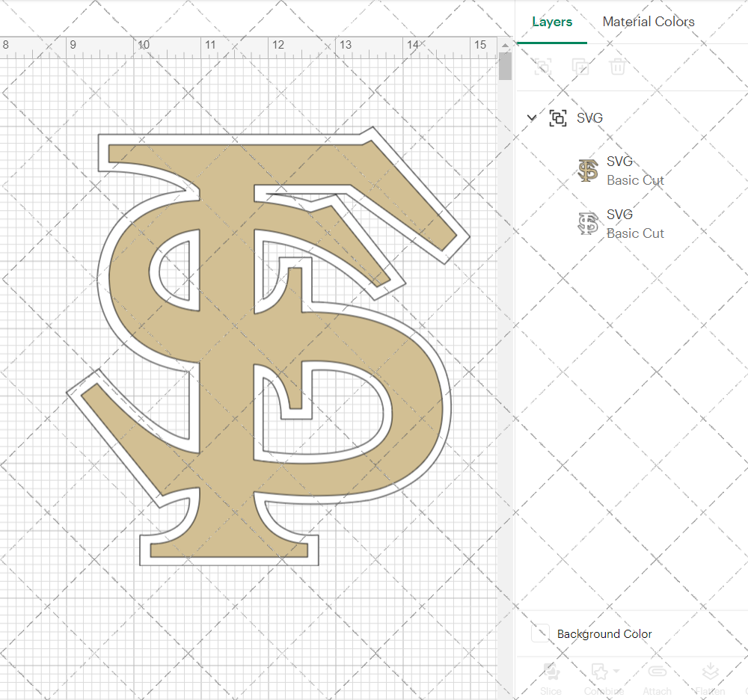Click the canvas scrollbar up arrow
This screenshot has height=700, width=748.
coord(505,46)
